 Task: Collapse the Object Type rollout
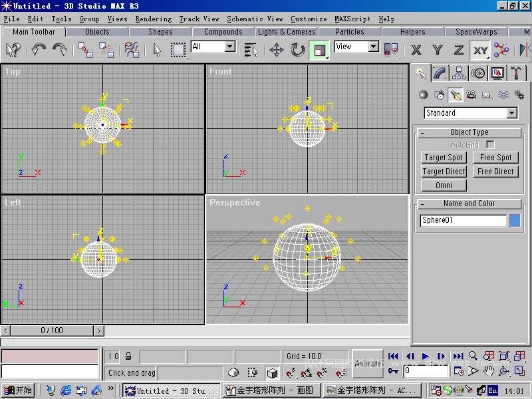[422, 132]
